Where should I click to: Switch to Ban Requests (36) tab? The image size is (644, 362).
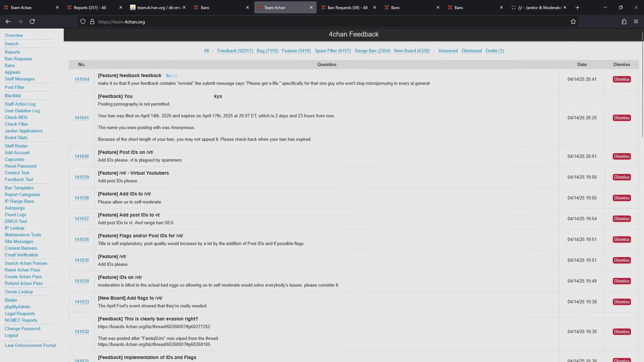pos(347,7)
